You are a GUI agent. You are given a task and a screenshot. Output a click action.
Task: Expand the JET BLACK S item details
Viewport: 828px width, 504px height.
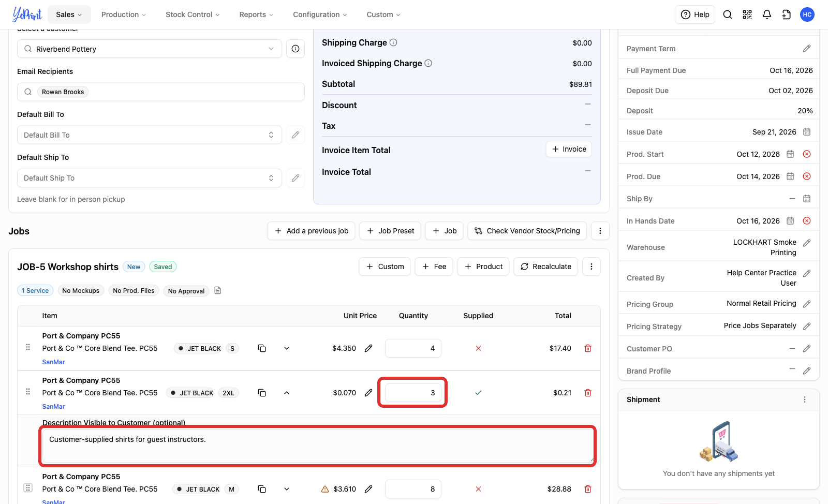coord(287,348)
